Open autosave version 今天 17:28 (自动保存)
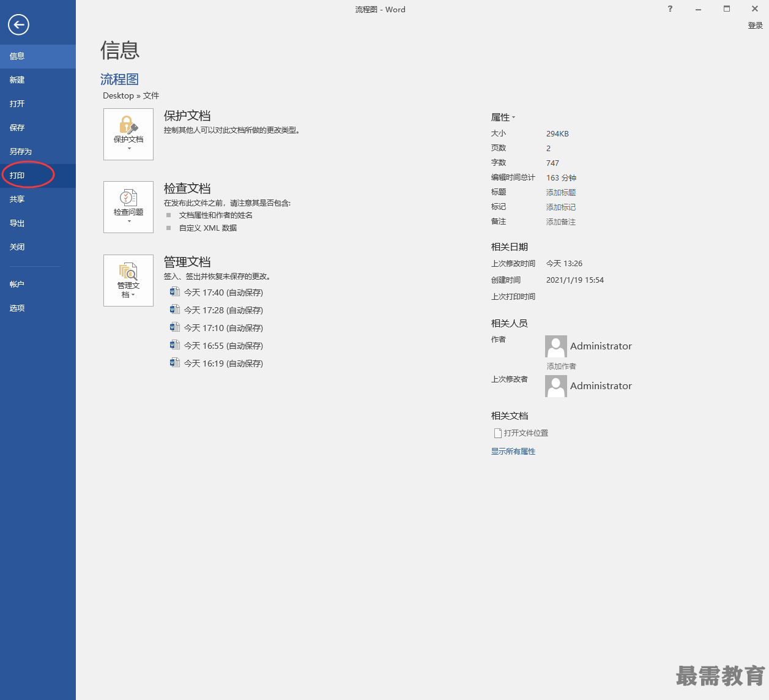This screenshot has width=769, height=700. tap(223, 310)
